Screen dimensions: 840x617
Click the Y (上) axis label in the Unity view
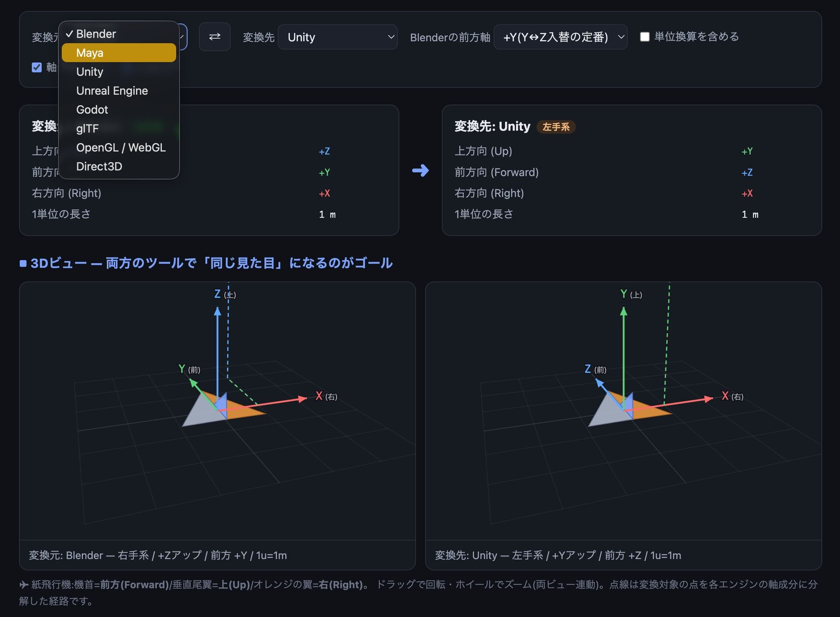[631, 294]
